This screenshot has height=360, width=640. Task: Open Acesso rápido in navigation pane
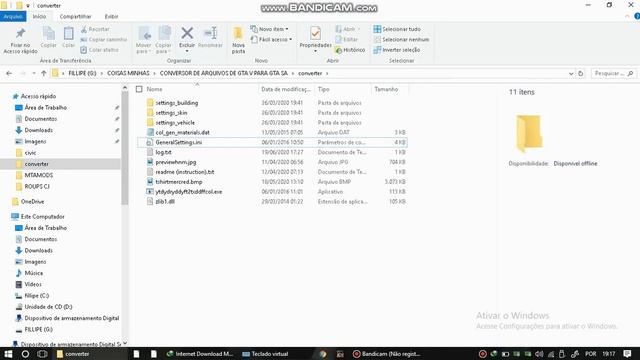point(38,96)
